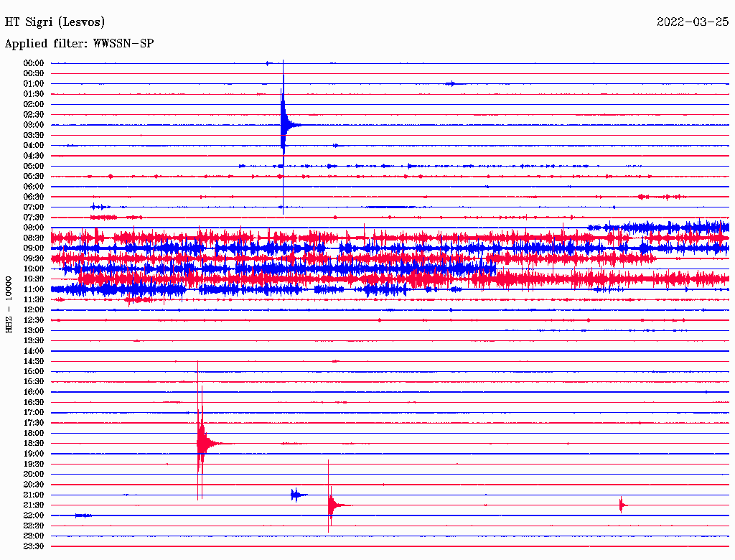Click the 00:00 time label

pos(34,63)
